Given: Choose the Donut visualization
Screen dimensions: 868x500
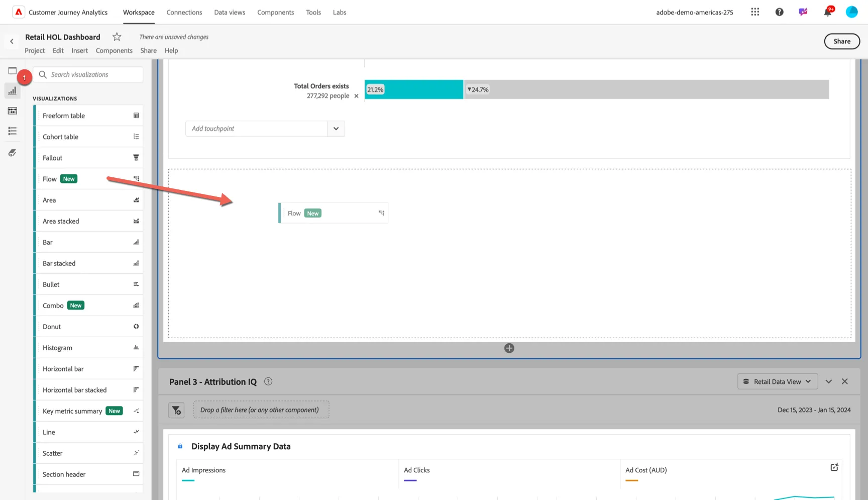Looking at the screenshot, I should 88,327.
